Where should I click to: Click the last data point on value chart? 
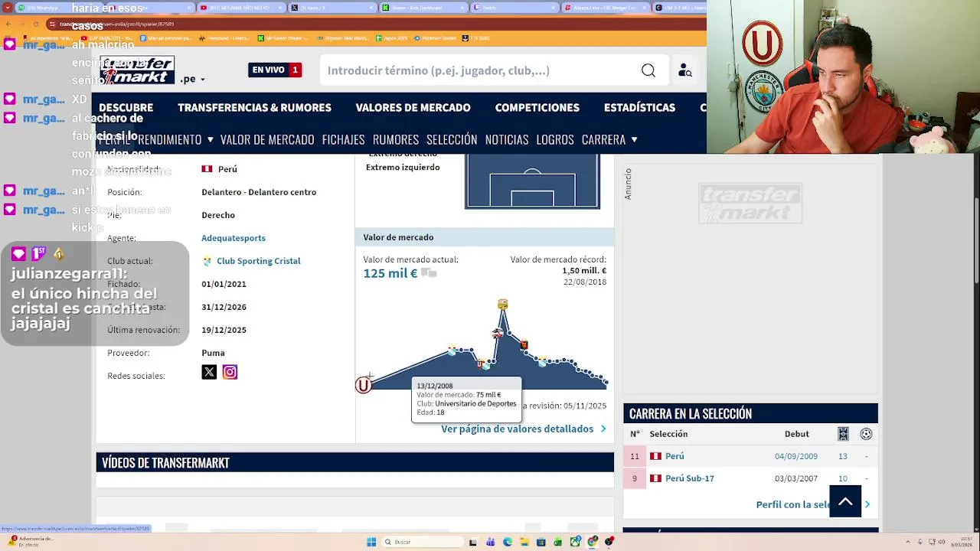[606, 381]
